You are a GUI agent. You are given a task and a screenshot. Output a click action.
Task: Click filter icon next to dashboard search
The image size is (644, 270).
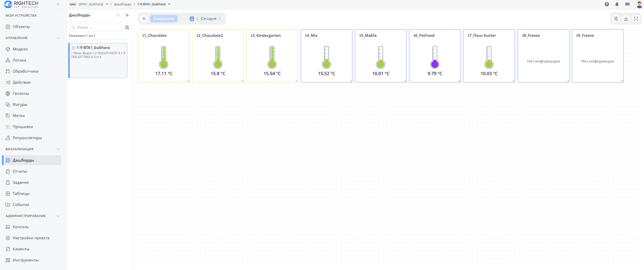coord(127,27)
